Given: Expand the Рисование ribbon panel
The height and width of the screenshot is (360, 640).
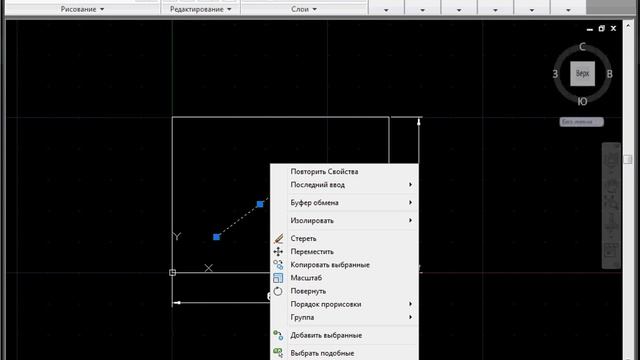Looking at the screenshot, I should click(x=82, y=9).
